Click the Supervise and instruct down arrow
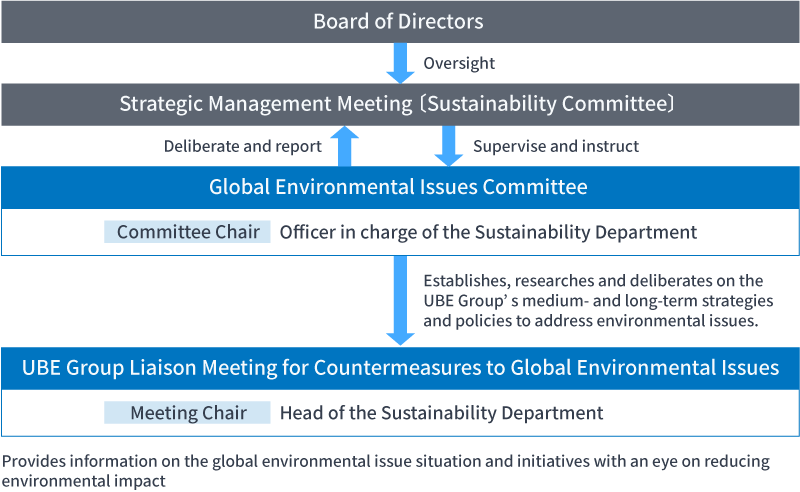Viewport: 800px width, 492px height. point(448,146)
